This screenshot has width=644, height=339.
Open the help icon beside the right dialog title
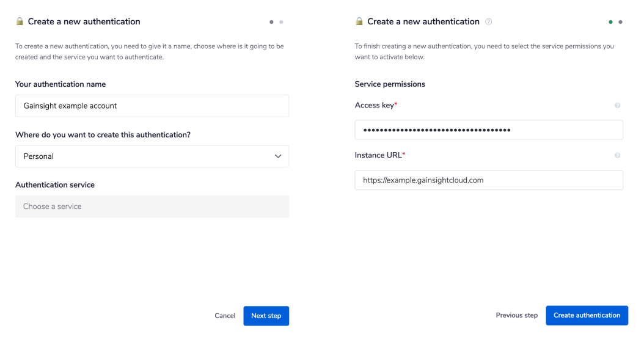click(x=488, y=21)
